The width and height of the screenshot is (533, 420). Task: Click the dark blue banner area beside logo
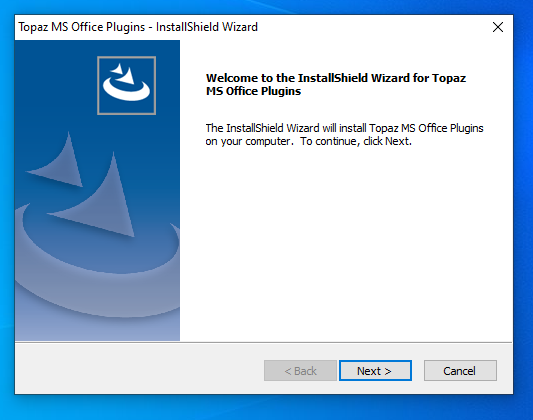click(54, 85)
